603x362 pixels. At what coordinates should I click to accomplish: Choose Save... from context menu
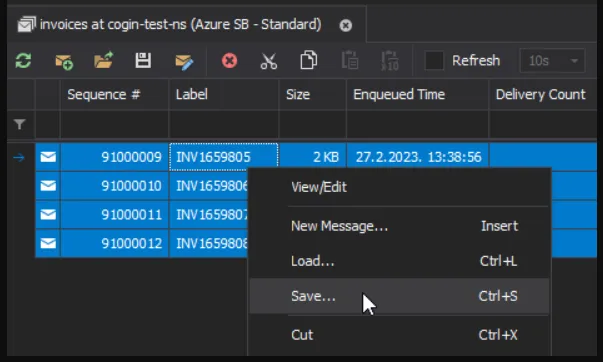[x=399, y=296]
